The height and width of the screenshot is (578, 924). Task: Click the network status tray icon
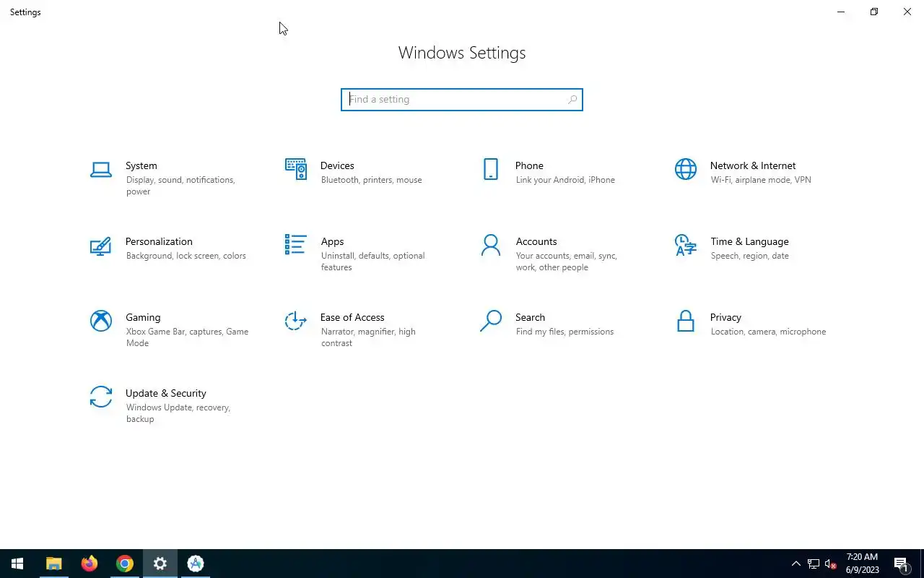tap(814, 564)
